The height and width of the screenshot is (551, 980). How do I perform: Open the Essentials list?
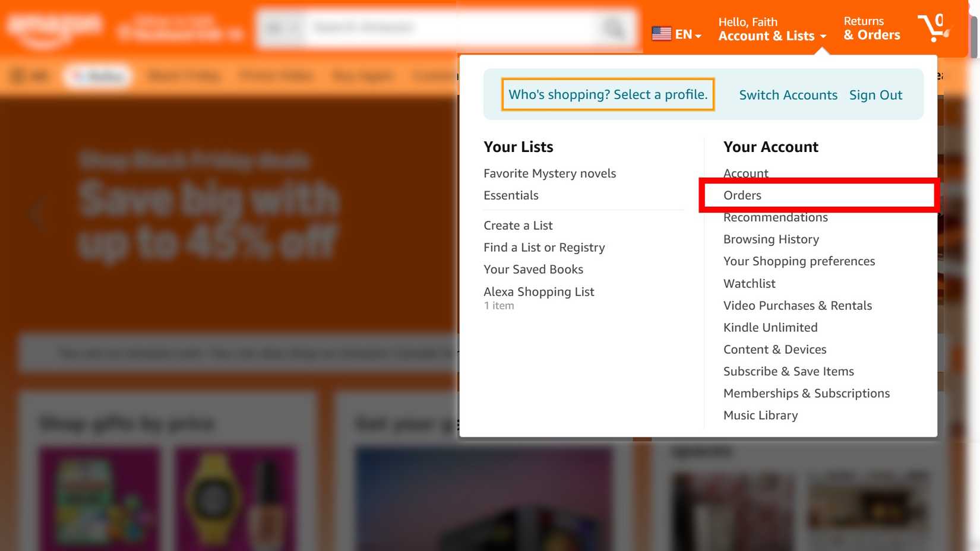tap(511, 195)
